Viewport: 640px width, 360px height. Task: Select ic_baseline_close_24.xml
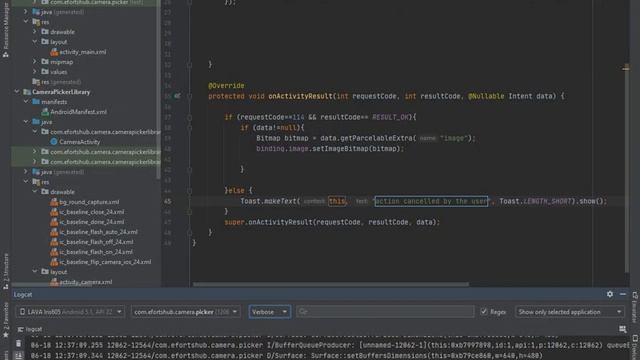87,212
